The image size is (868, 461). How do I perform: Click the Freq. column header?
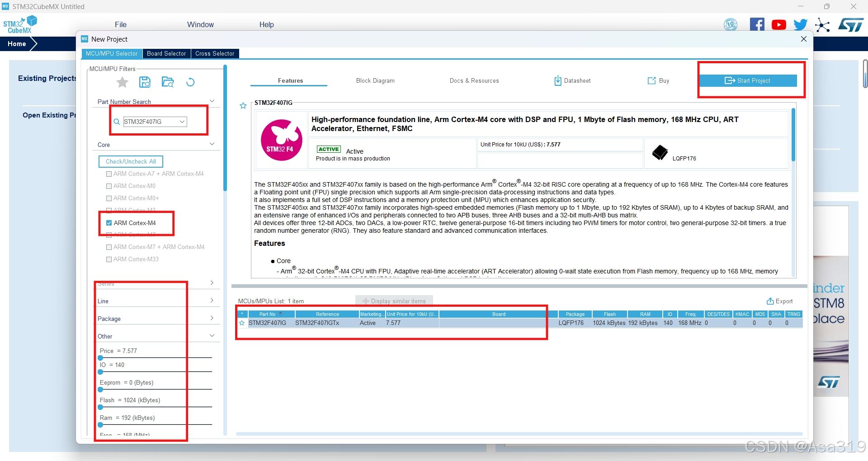click(x=691, y=314)
